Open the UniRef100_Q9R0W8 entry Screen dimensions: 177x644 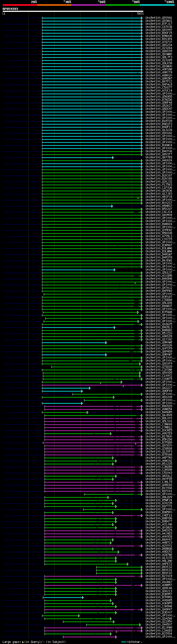[159, 342]
